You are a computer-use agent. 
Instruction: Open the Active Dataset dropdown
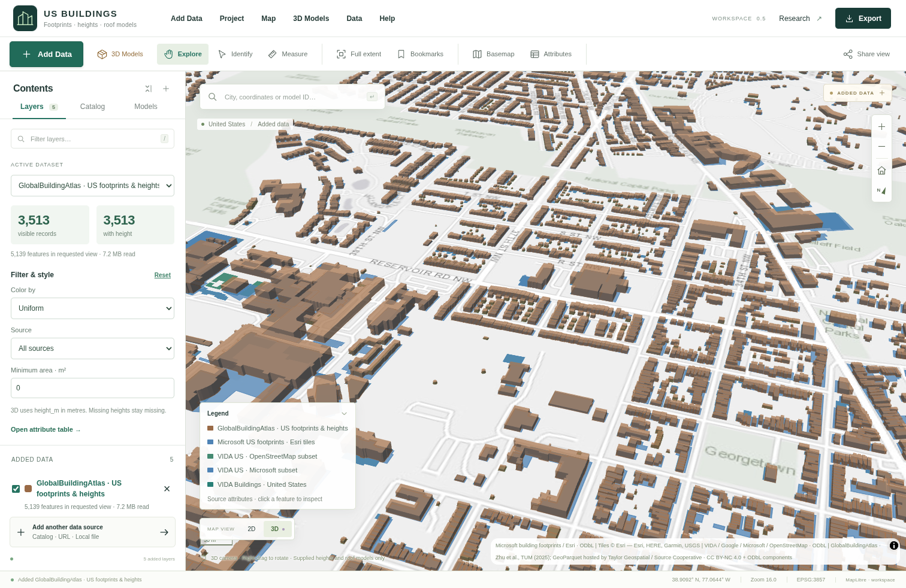pos(92,186)
